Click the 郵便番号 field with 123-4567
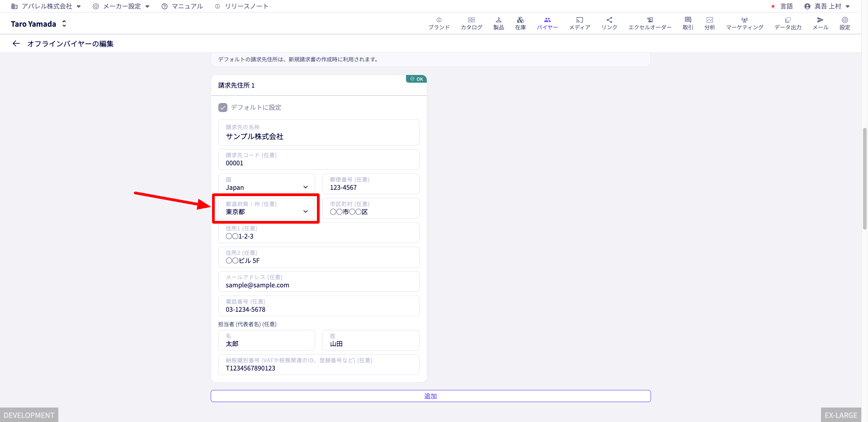The width and height of the screenshot is (868, 422). pyautogui.click(x=371, y=184)
